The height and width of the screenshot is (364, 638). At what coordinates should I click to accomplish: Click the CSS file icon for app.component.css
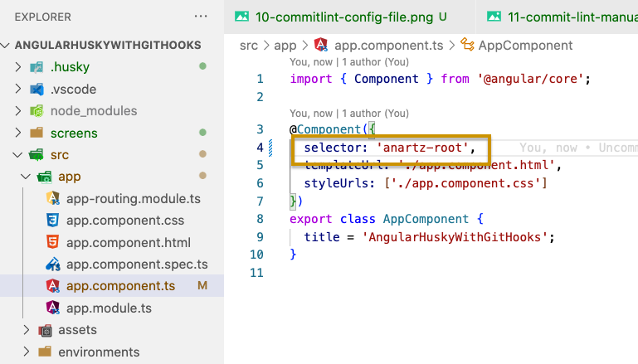point(52,221)
